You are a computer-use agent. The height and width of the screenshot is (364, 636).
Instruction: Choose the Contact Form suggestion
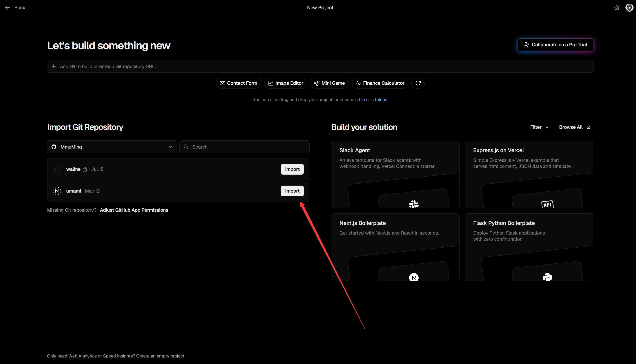click(238, 83)
